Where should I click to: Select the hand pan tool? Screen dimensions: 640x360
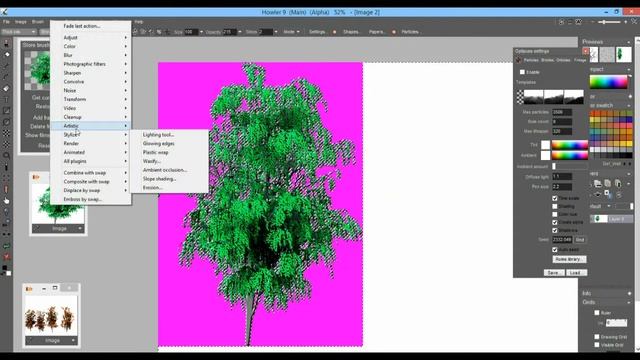(7, 201)
